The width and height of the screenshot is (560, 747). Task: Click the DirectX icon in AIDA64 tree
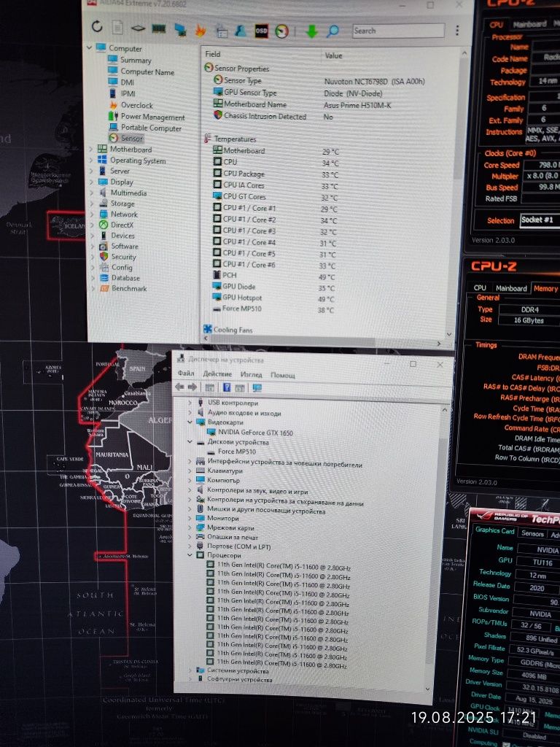103,225
